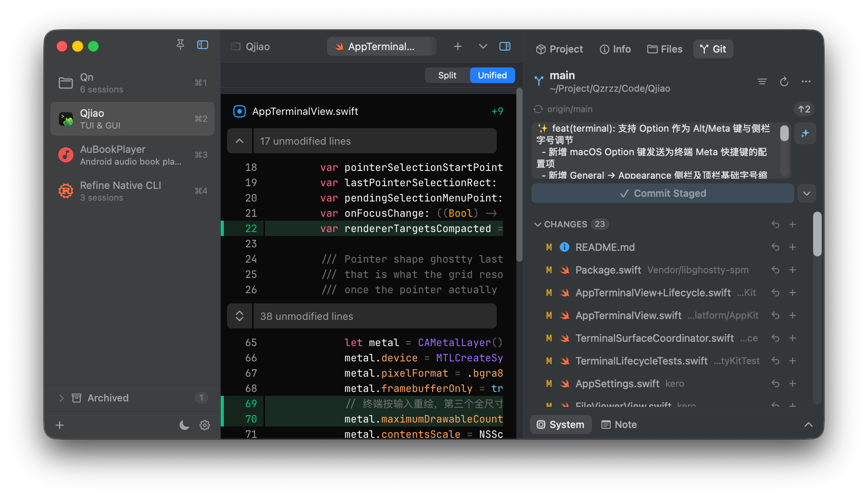Stage AppTerminalView+Lifecycle.swift

coord(793,292)
